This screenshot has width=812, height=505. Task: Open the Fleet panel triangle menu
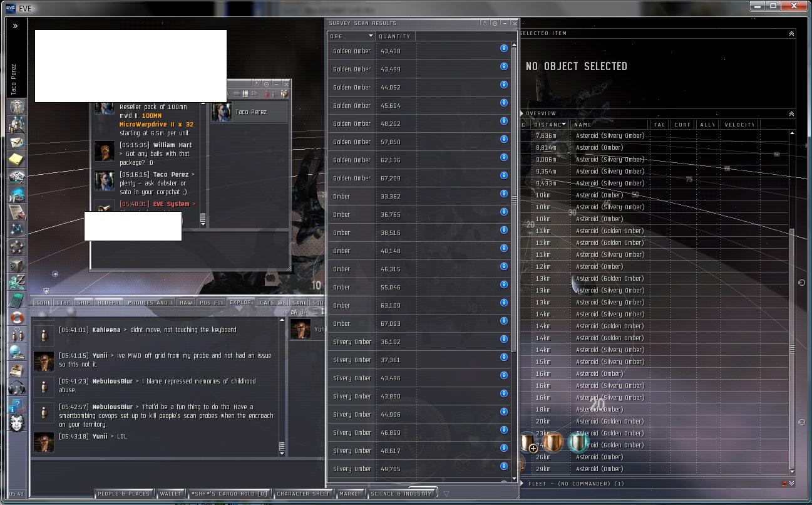(x=522, y=484)
